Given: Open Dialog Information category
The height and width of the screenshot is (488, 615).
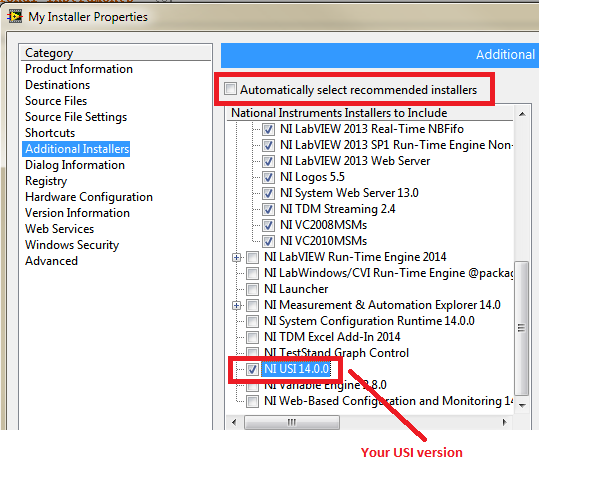Looking at the screenshot, I should [75, 165].
